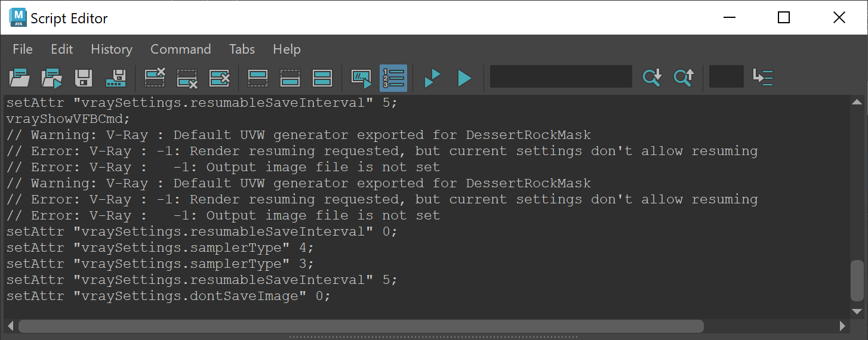Click the horizontal scrollbar right arrow
The width and height of the screenshot is (868, 340).
pos(842,326)
